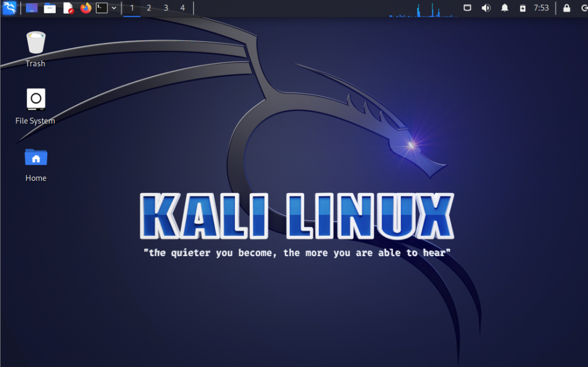This screenshot has width=588, height=367.
Task: Open the file manager from the panel
Action: (x=49, y=8)
